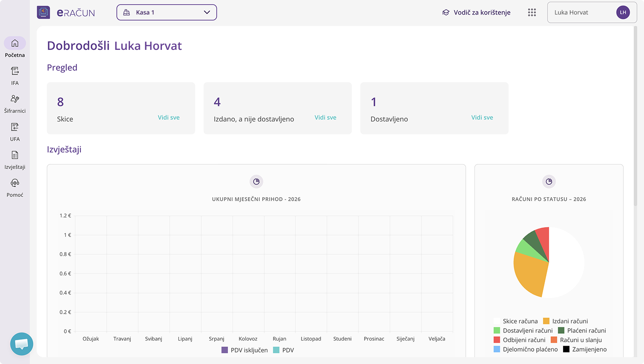
Task: Click Vidi sve for Dostavljeno
Action: coord(482,117)
